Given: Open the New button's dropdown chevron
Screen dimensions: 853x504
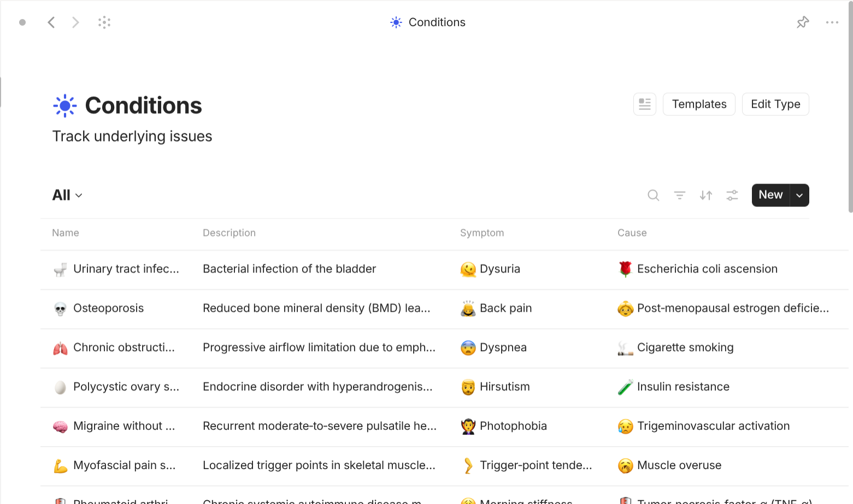Looking at the screenshot, I should click(x=799, y=195).
